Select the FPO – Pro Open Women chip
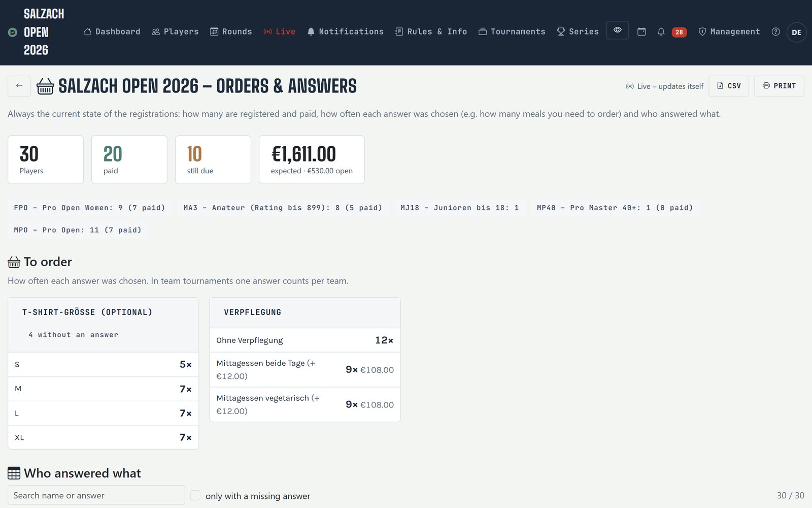812x508 pixels. click(89, 208)
